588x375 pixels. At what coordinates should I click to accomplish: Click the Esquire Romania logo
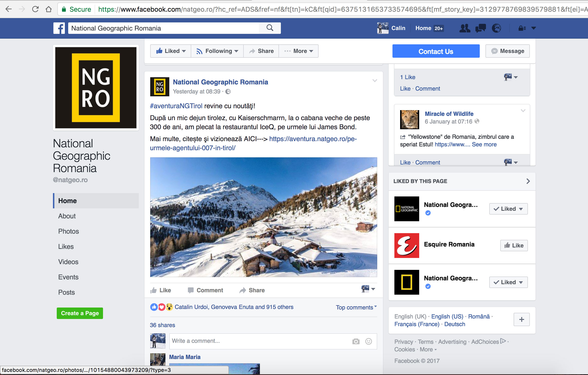tap(407, 245)
